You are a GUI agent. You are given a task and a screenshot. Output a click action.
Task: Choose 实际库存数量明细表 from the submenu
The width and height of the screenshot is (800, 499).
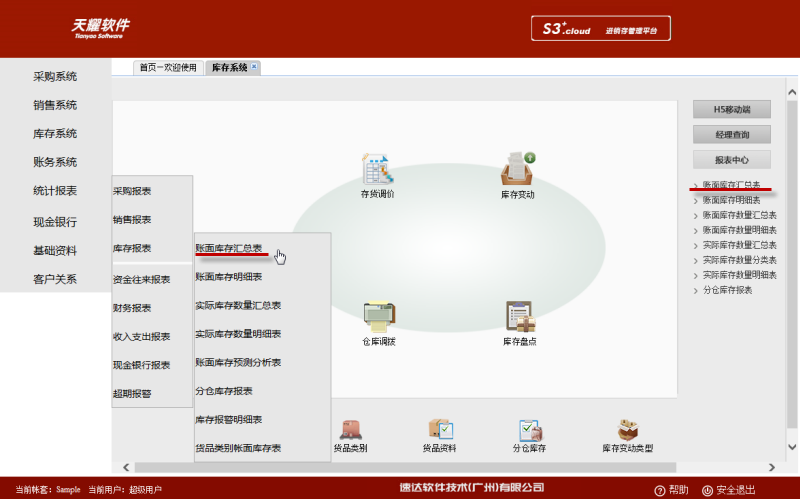(x=238, y=333)
